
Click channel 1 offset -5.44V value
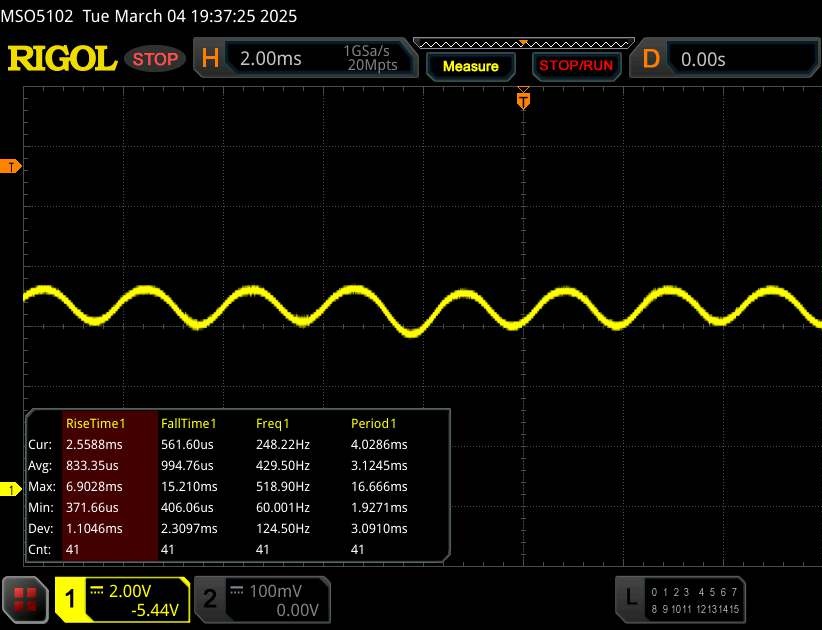(x=155, y=610)
